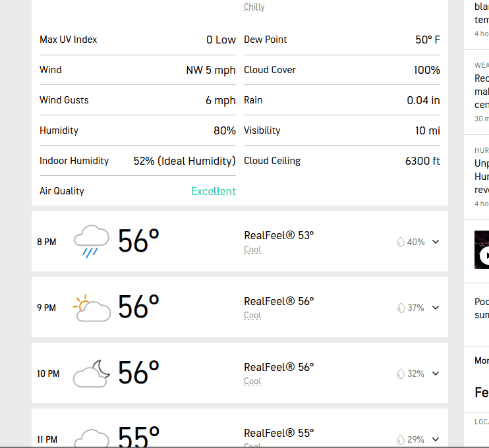Viewport: 489px width, 448px height.
Task: Click the Cool label under RealFeel 53°
Action: click(252, 250)
